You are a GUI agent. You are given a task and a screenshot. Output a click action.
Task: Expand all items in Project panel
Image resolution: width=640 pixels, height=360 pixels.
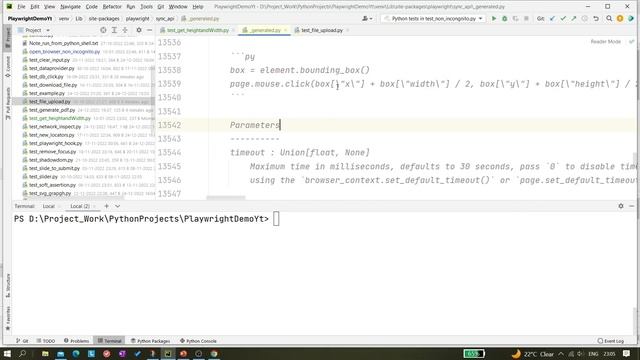114,30
